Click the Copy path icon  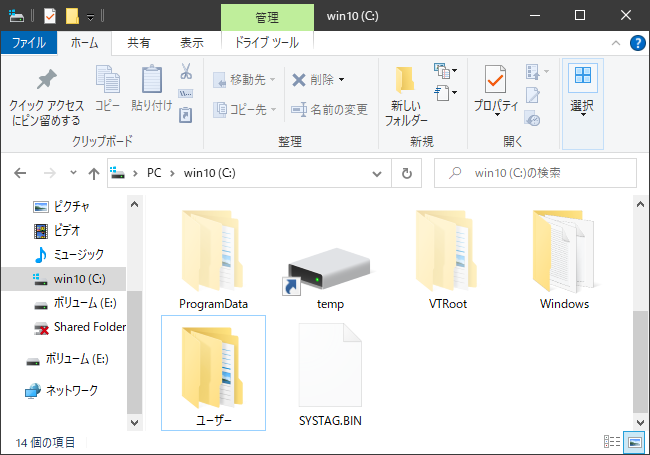coord(186,94)
